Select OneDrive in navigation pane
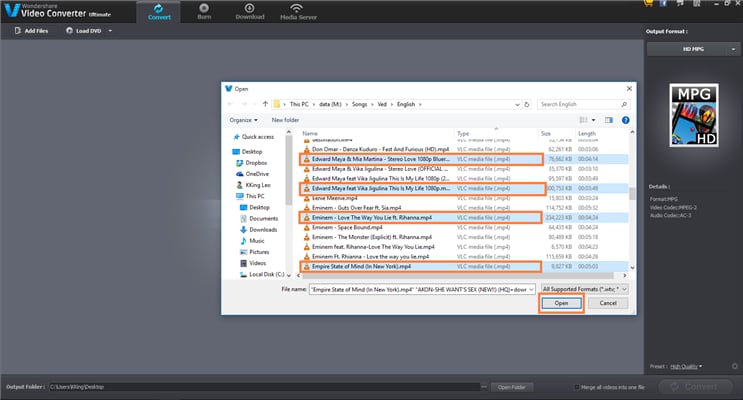The height and width of the screenshot is (400, 743). (253, 174)
